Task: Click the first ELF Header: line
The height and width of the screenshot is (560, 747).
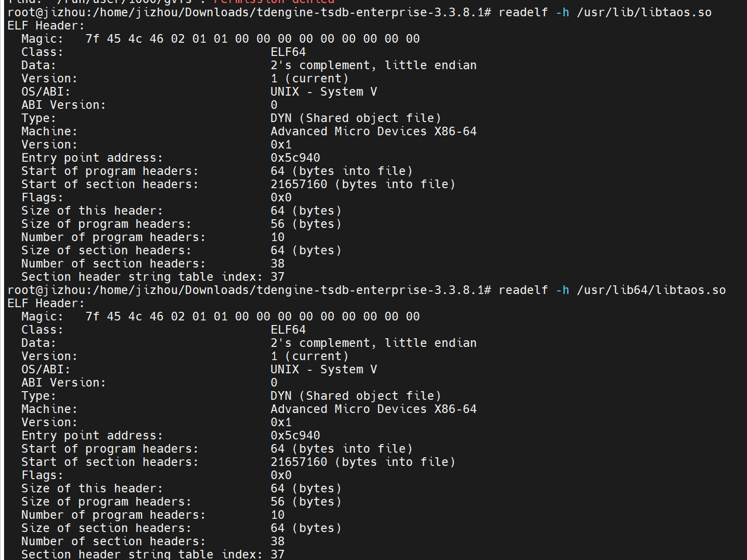Action: point(46,25)
